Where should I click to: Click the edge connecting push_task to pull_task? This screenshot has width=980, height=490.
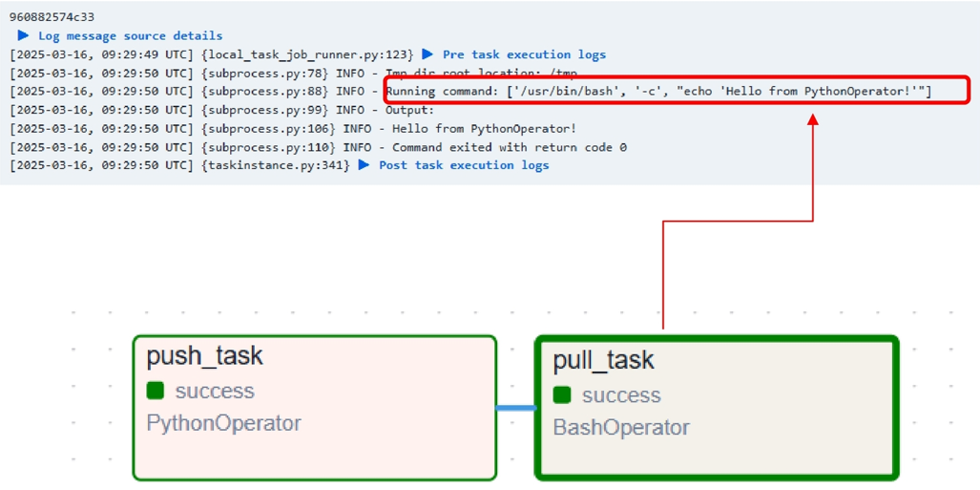pyautogui.click(x=516, y=408)
